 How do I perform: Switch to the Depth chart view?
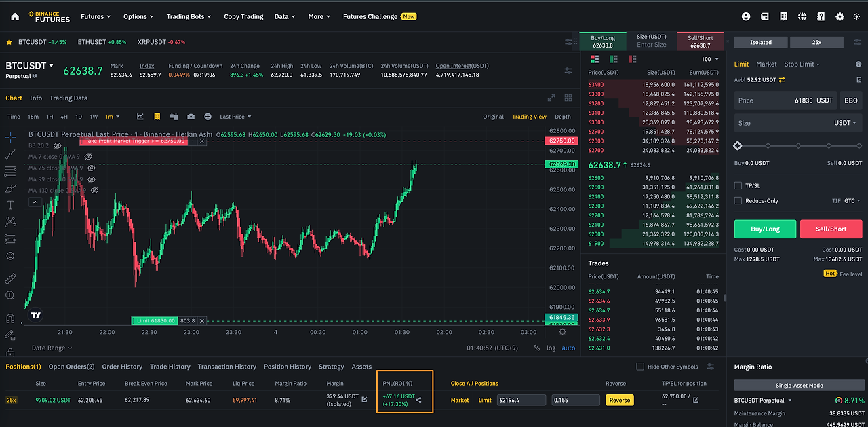(x=563, y=117)
